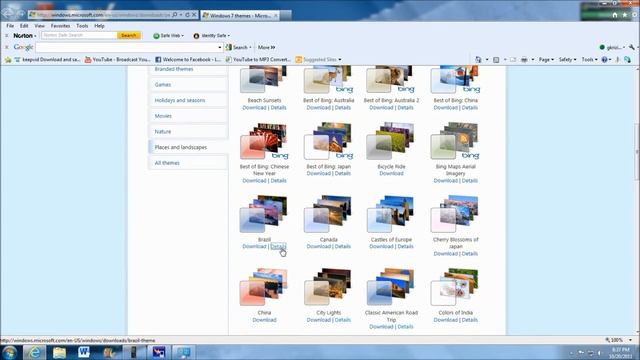This screenshot has height=360, width=640.
Task: Select Holidays and seasons category
Action: 189,100
